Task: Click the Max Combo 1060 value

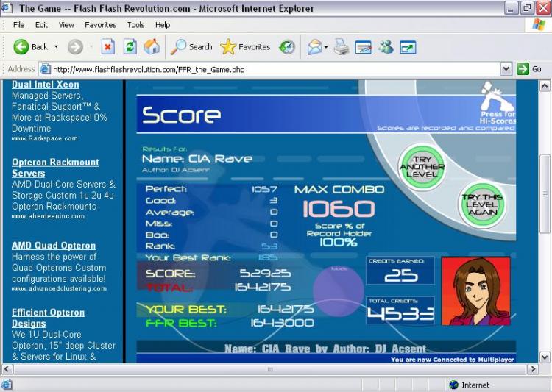Action: (x=339, y=209)
